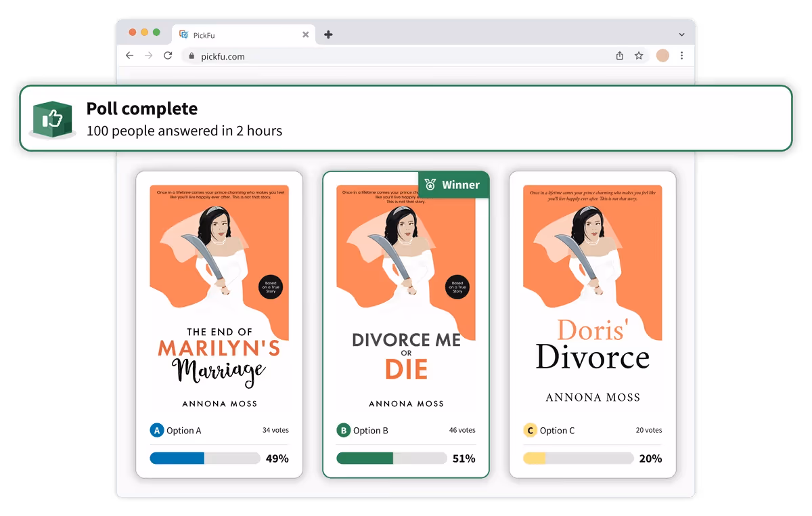Click 'Based on a True Story' badge on Option B cover
This screenshot has width=812, height=516.
457,287
